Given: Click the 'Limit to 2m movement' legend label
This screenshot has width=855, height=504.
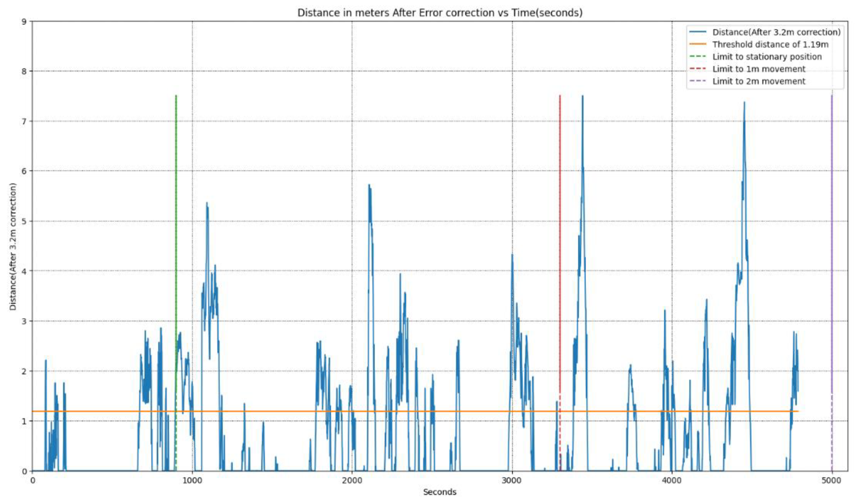Looking at the screenshot, I should click(x=759, y=81).
